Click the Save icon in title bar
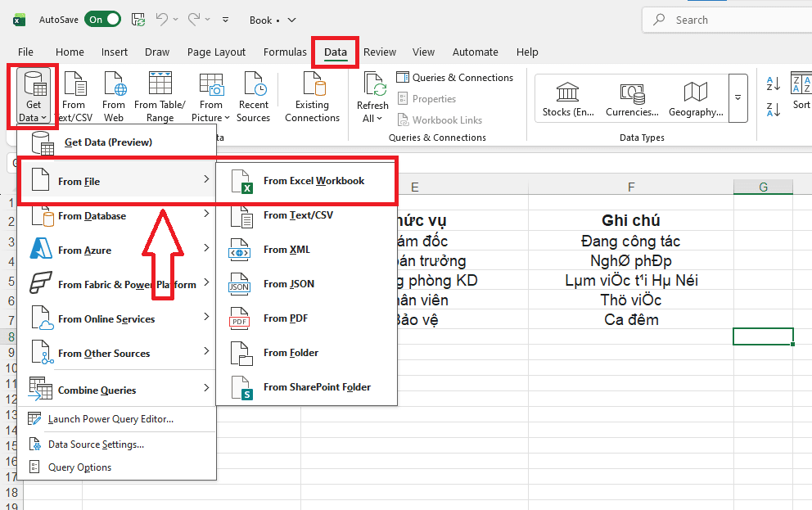The image size is (812, 510). pyautogui.click(x=138, y=20)
